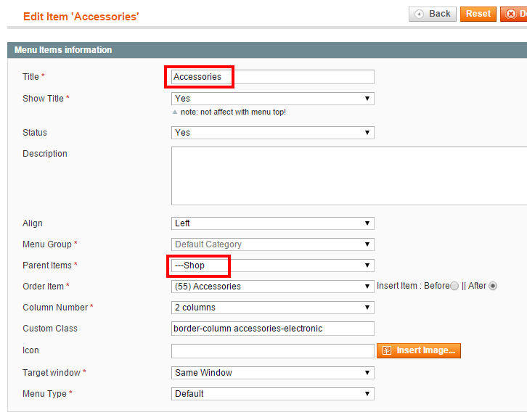Open the Parent Items dropdown
The width and height of the screenshot is (527, 420).
(273, 265)
